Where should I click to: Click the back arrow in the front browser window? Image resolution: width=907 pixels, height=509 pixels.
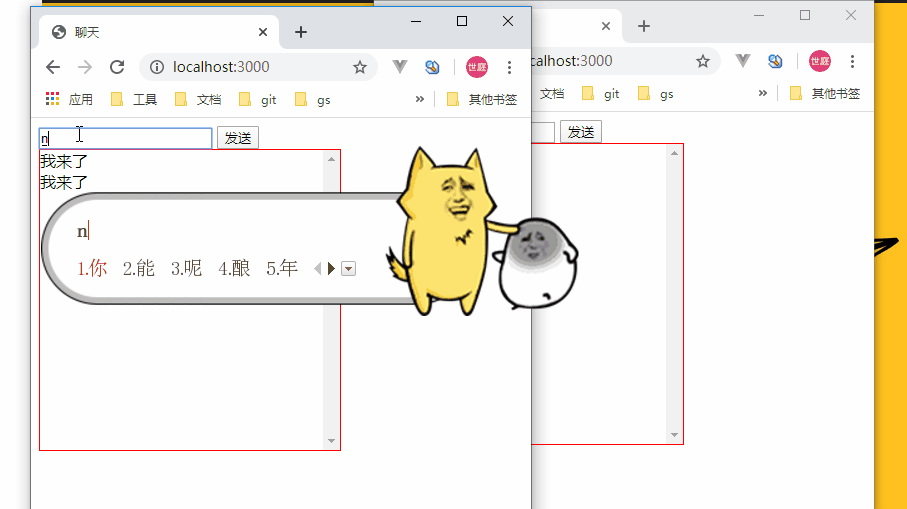[53, 67]
